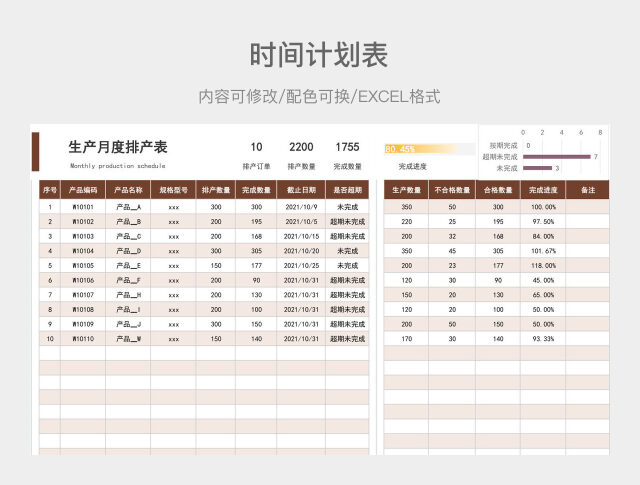This screenshot has height=485, width=640.
Task: Click the summary value 2200
Action: [x=301, y=147]
